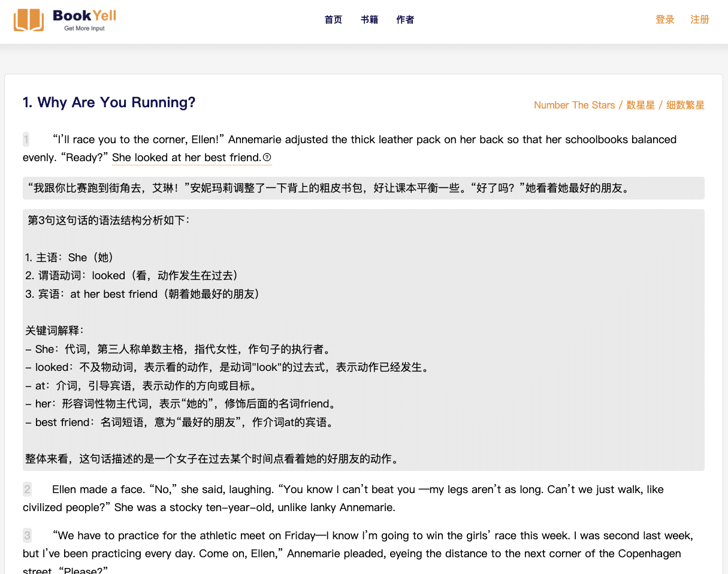Viewport: 728px width, 574px height.
Task: Open the 细数繁星 breadcrumb link
Action: [x=685, y=105]
